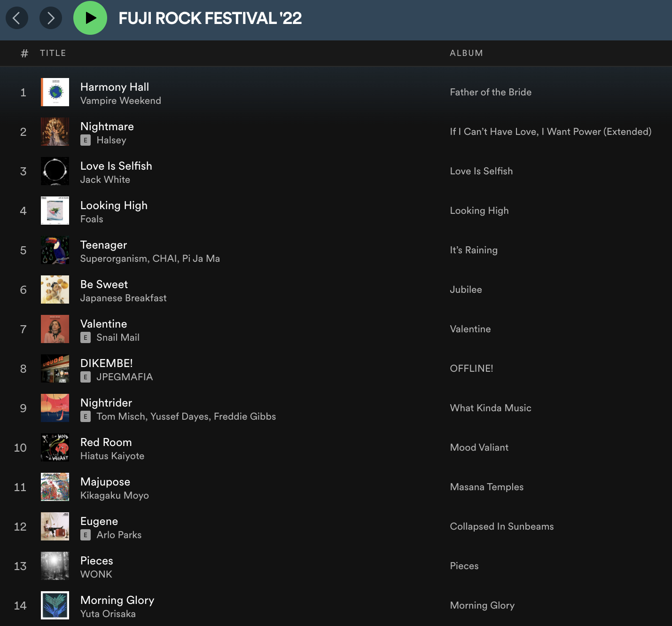This screenshot has width=672, height=626.
Task: Go forward with the right arrow button
Action: pyautogui.click(x=51, y=18)
